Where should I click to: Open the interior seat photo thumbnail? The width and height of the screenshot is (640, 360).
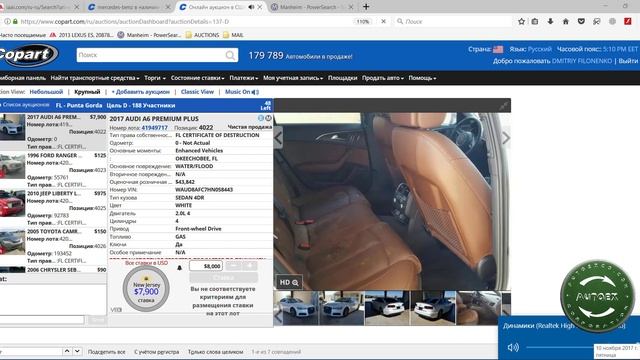tap(478, 308)
